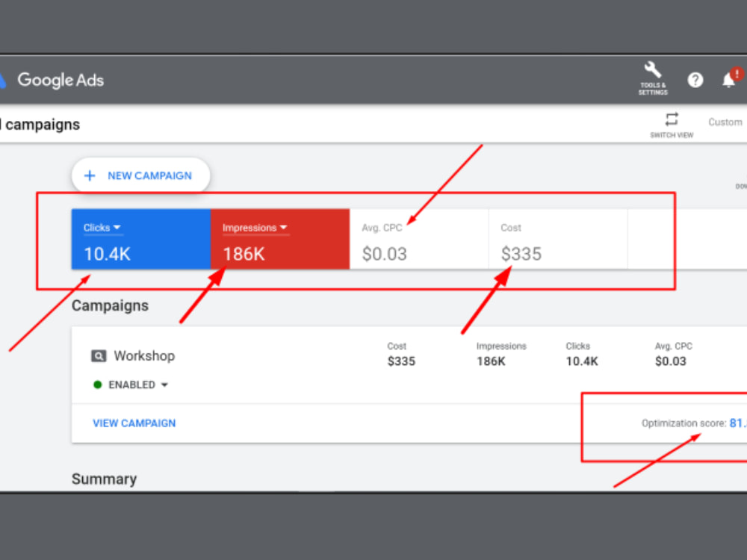Click the Workshop row Impressions 186K value
747x560 pixels.
[491, 361]
